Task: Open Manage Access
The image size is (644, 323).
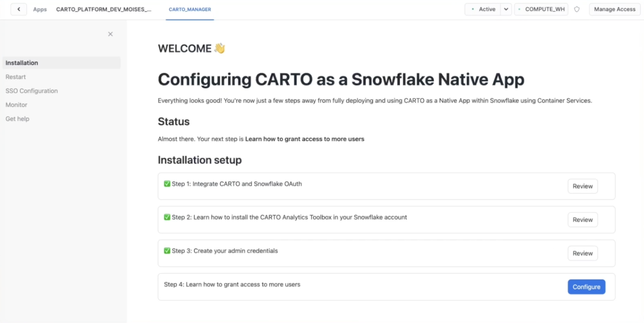Action: pyautogui.click(x=615, y=9)
